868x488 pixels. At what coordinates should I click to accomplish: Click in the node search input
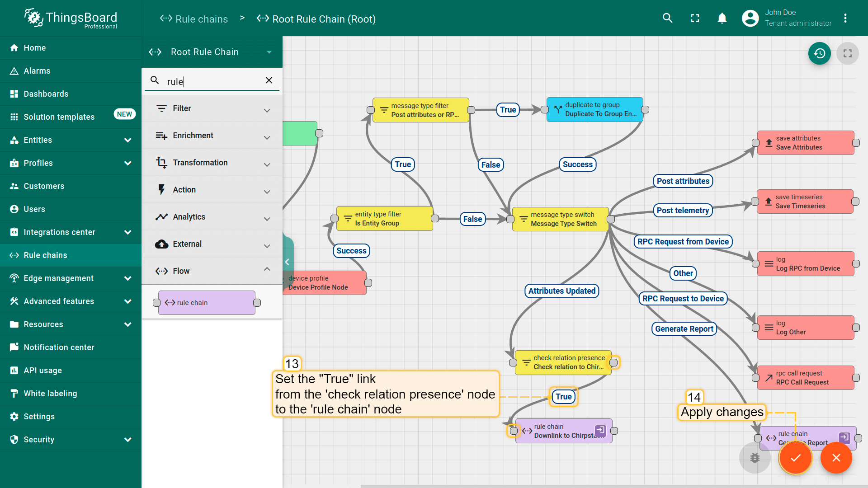point(212,81)
